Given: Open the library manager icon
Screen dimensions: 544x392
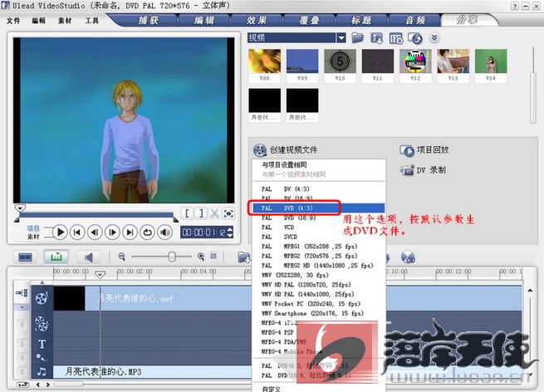Looking at the screenshot, I should coord(396,38).
